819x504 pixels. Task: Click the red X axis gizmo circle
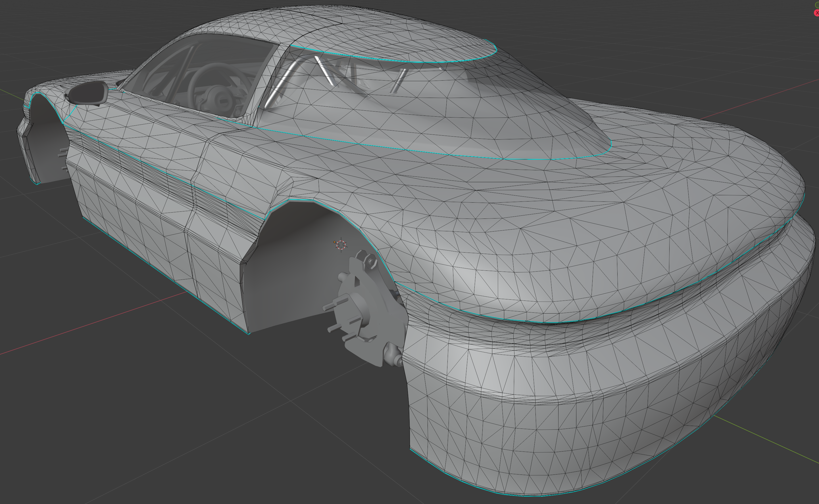click(x=817, y=13)
